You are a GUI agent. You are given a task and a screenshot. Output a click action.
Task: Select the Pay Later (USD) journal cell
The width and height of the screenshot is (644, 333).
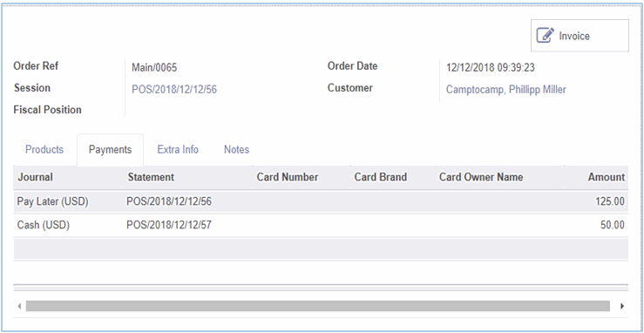[53, 201]
